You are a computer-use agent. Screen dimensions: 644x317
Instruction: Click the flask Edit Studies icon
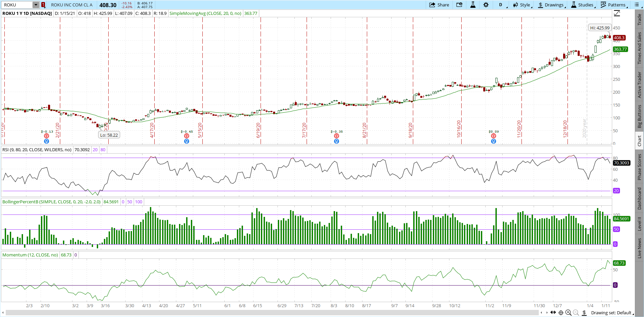coord(473,5)
